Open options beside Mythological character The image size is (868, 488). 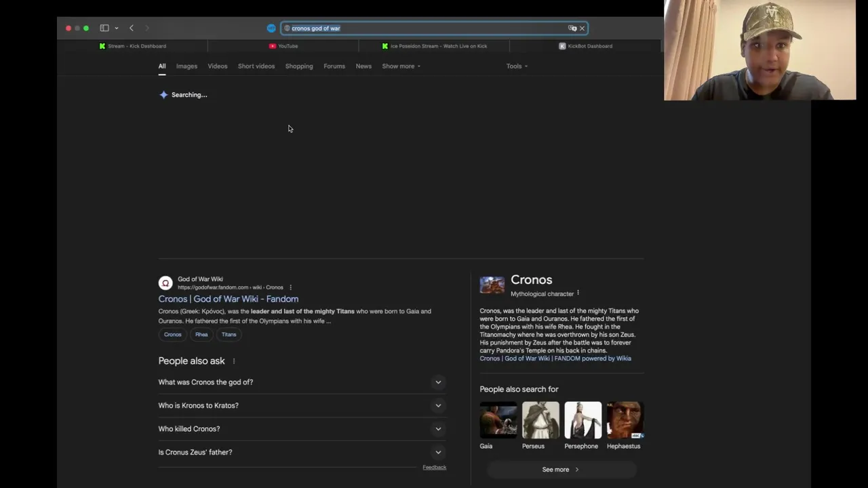point(578,293)
